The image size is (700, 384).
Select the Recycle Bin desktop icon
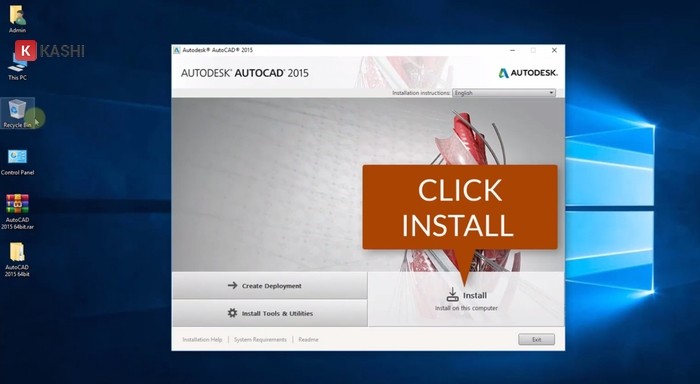[17, 113]
